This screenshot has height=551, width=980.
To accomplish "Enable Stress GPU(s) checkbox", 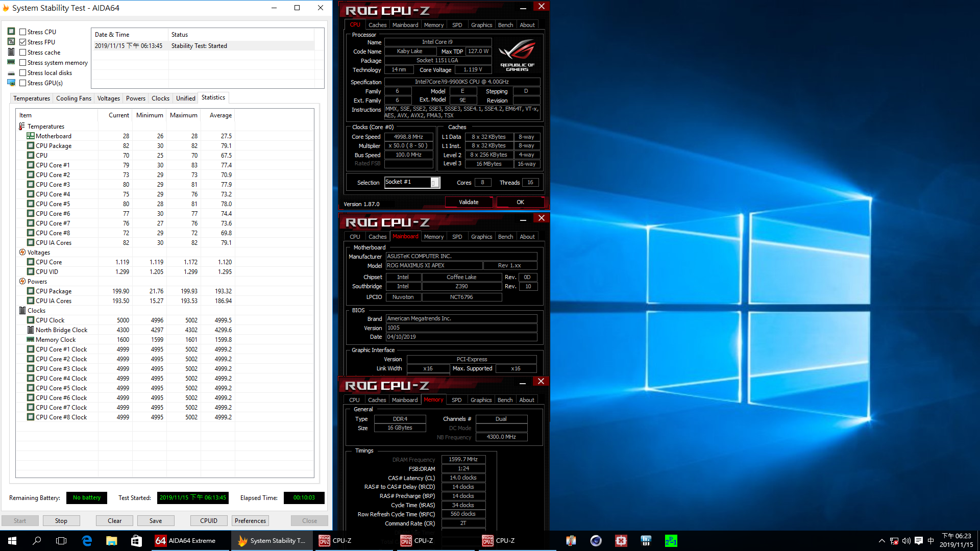I will tap(22, 83).
